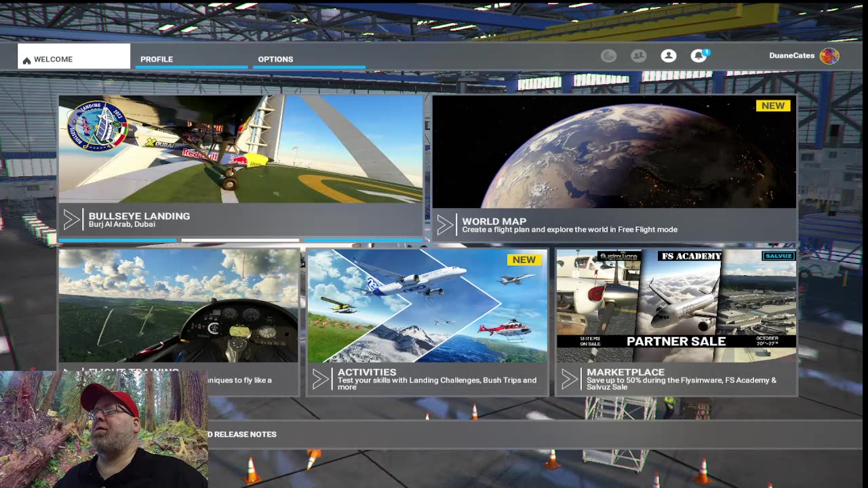Click the Bullseye Landing arrow icon
This screenshot has width=868, height=488.
click(x=71, y=220)
